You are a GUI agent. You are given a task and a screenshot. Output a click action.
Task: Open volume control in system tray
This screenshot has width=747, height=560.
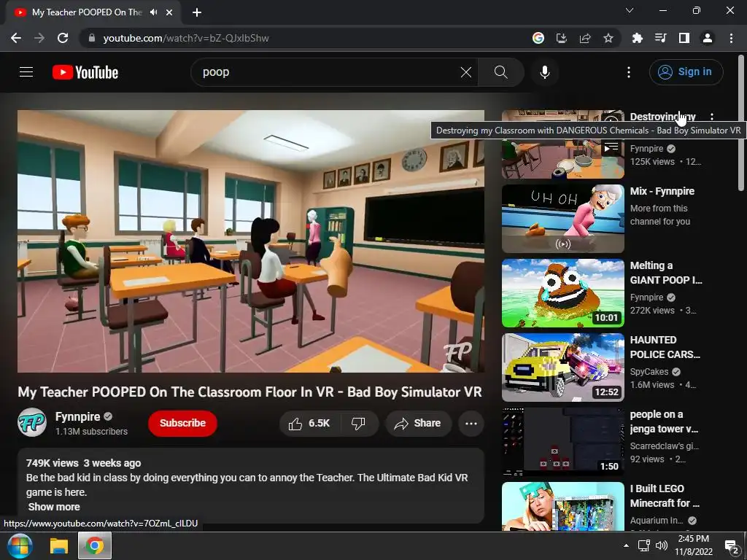[x=661, y=545]
